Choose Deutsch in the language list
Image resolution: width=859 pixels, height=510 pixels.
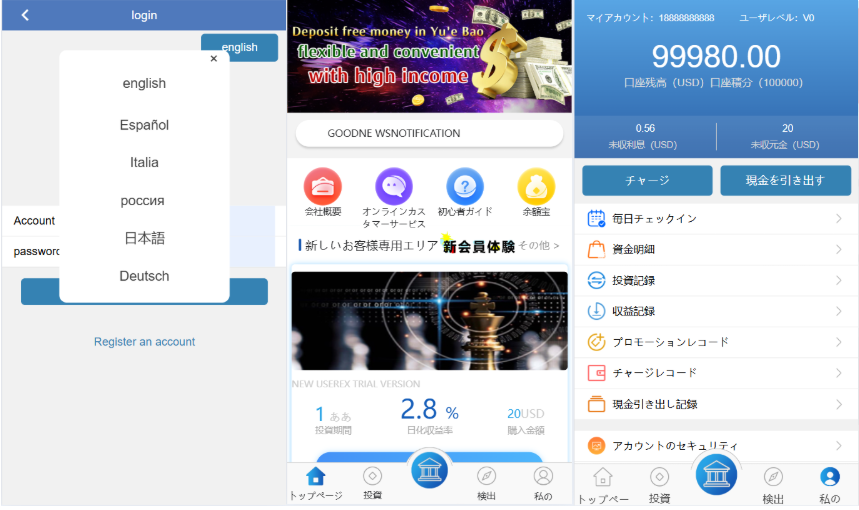pos(144,276)
